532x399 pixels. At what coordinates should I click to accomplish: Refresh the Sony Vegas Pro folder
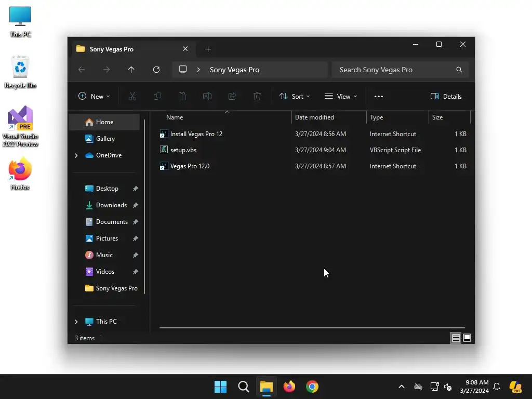coord(156,70)
